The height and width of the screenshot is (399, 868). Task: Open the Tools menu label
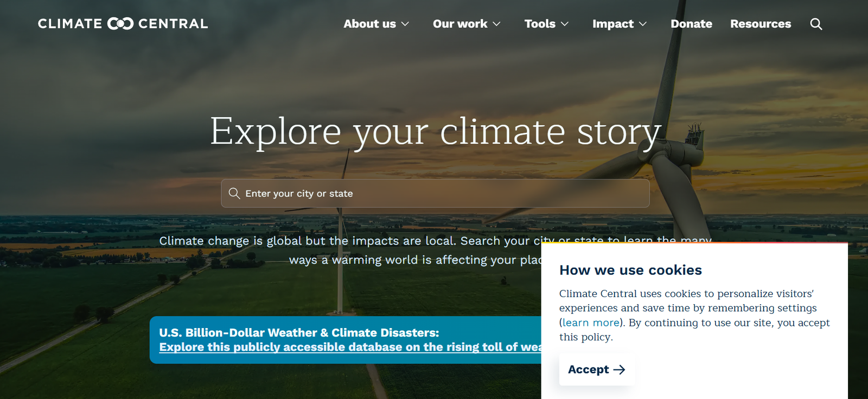tap(540, 24)
